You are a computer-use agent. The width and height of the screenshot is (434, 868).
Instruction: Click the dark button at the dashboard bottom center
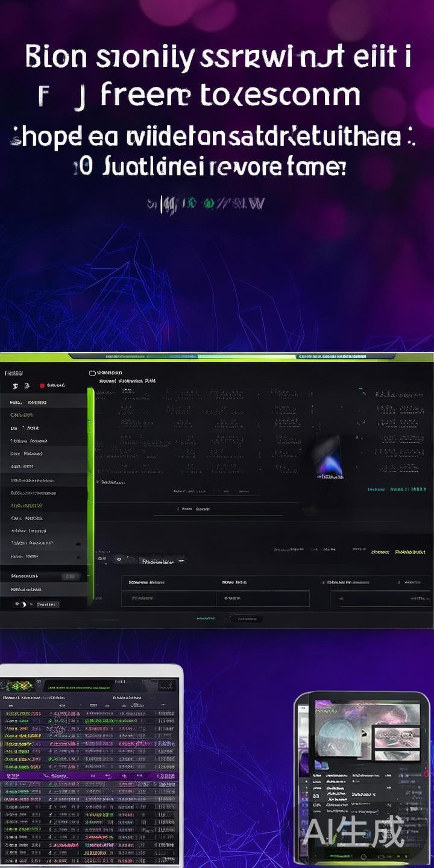point(247,618)
